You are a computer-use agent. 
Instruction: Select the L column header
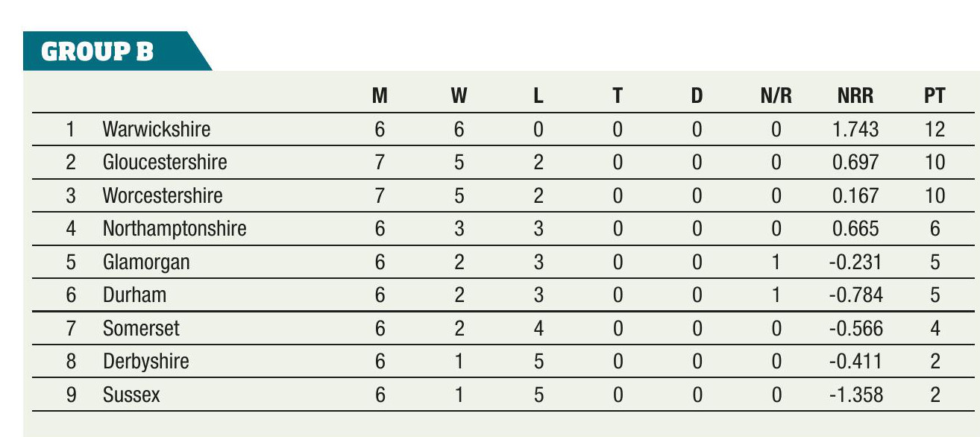click(x=538, y=95)
